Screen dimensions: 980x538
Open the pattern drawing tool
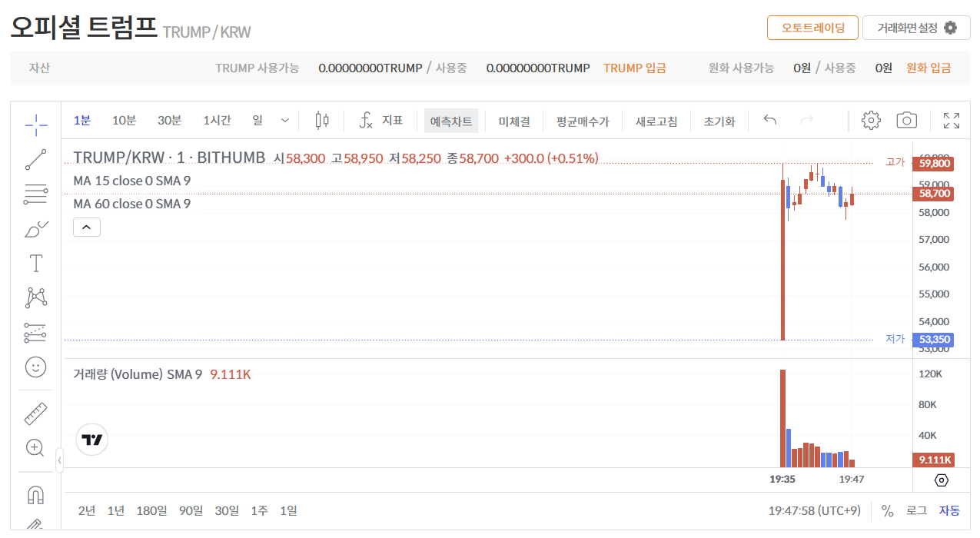(35, 297)
